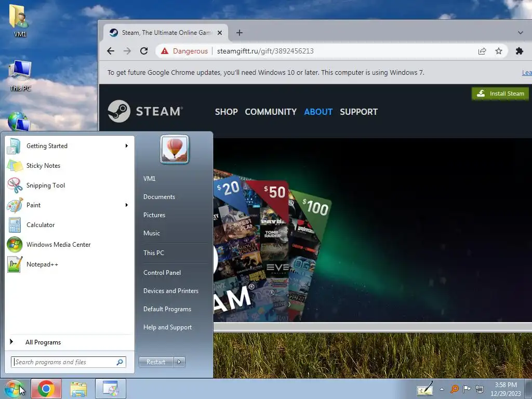Bookmark this page with the star icon

pos(499,51)
